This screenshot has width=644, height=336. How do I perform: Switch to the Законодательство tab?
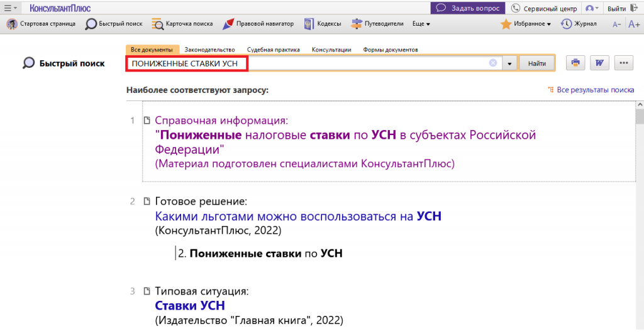point(209,49)
